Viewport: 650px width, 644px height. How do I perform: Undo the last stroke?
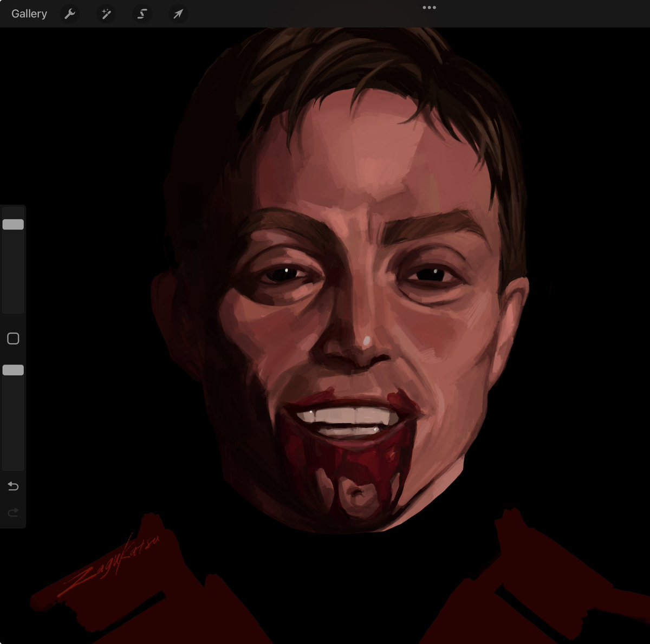tap(13, 486)
